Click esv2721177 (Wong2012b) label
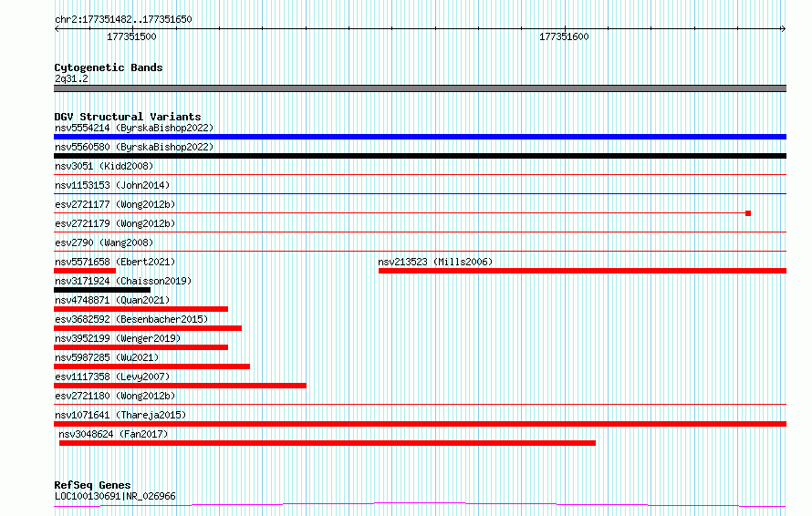The image size is (812, 516). tap(115, 204)
